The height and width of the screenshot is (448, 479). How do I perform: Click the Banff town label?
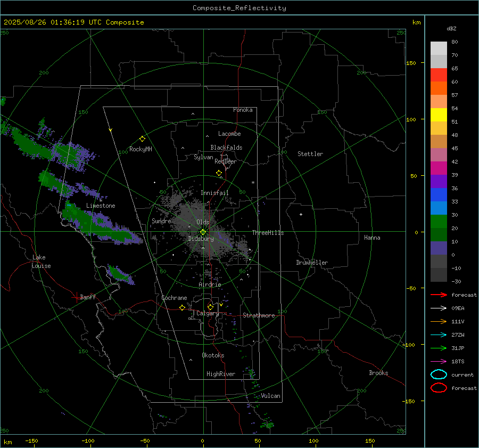(88, 297)
